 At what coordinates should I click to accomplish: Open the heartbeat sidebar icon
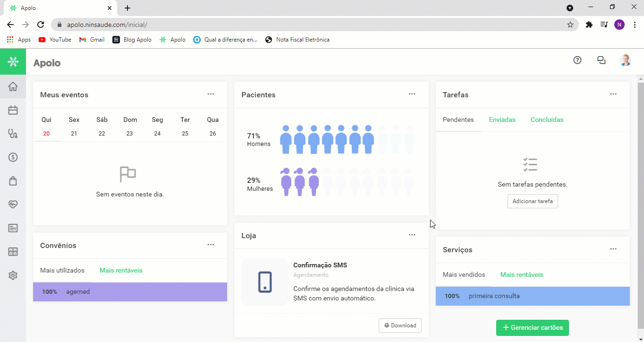point(13,205)
